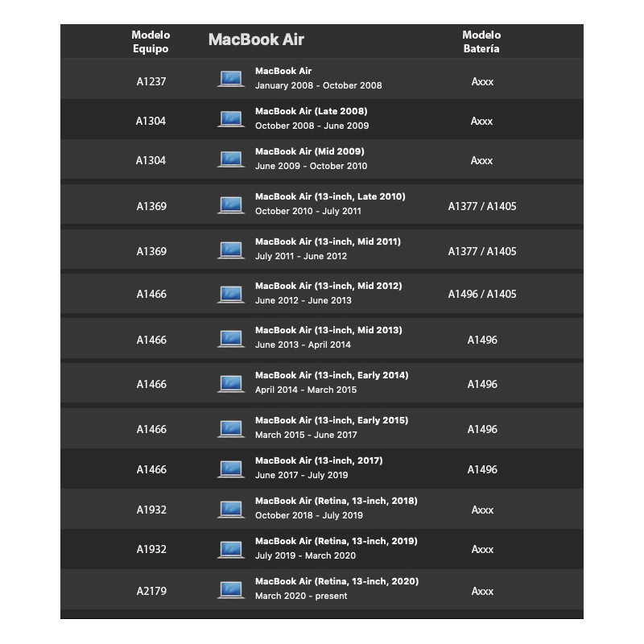Click 'A1377 / A1405' in the Late 2010 row
This screenshot has width=644, height=644.
(x=482, y=206)
